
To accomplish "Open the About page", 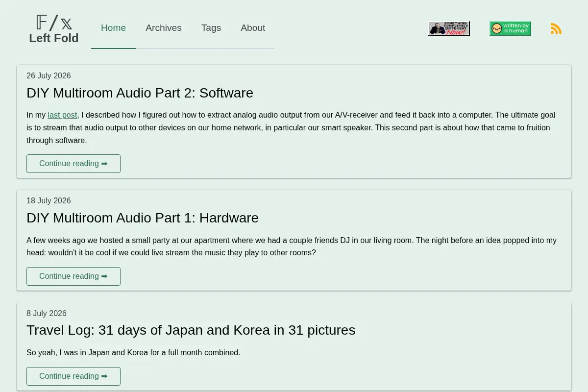I will [x=253, y=28].
